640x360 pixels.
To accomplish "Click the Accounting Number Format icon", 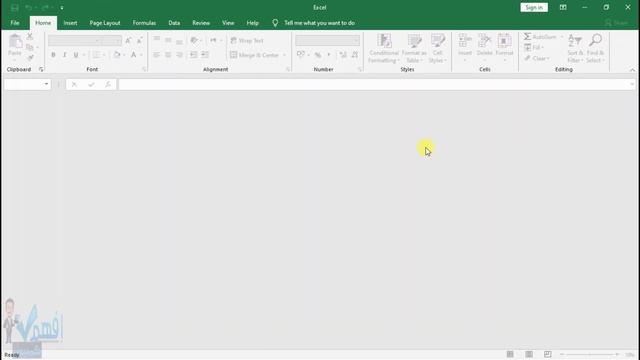I will [301, 55].
